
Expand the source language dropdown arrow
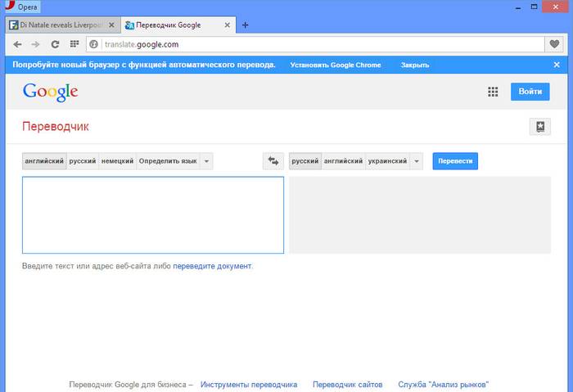click(207, 161)
